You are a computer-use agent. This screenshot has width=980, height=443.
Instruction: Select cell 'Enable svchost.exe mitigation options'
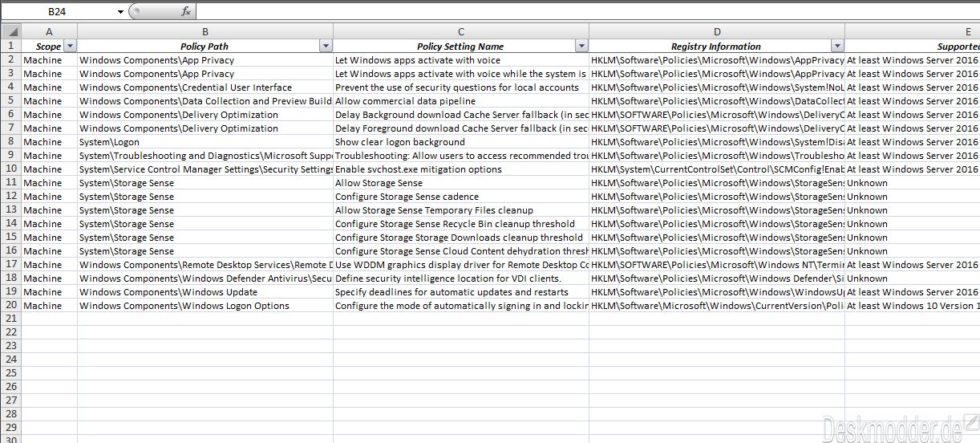point(461,169)
